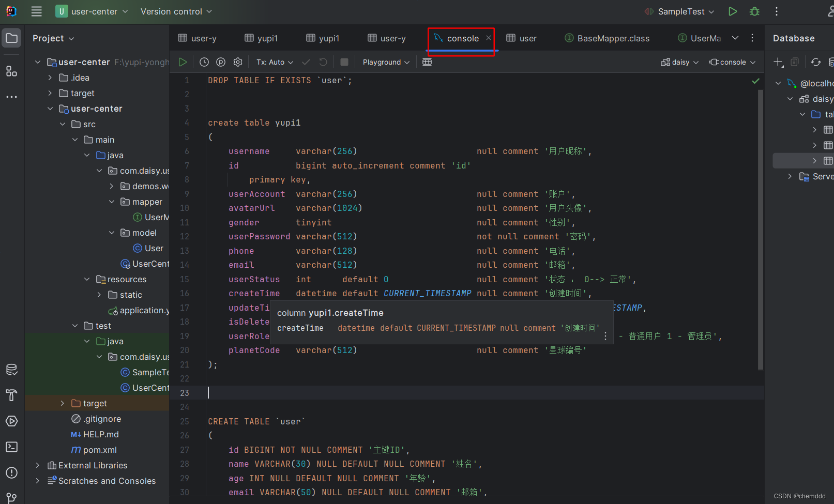Click the view parameters icon

(x=221, y=62)
